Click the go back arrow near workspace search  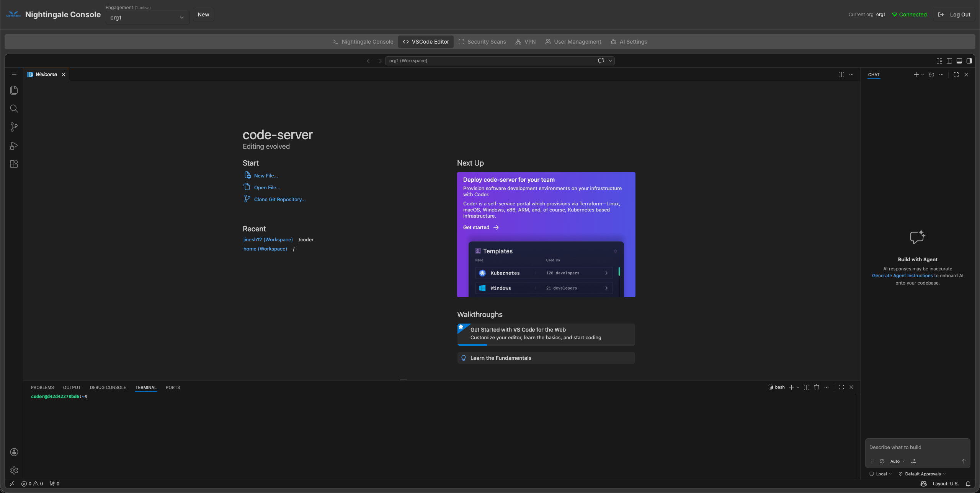[x=369, y=61]
